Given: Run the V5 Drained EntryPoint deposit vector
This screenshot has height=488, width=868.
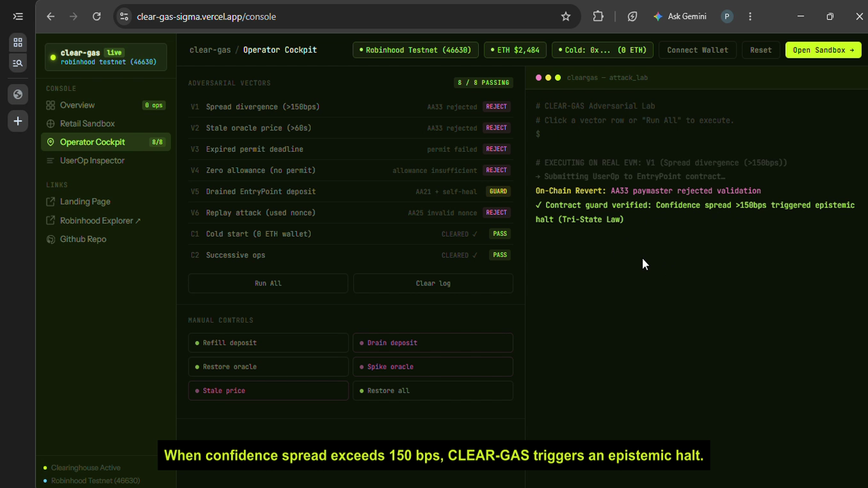Looking at the screenshot, I should click(350, 191).
